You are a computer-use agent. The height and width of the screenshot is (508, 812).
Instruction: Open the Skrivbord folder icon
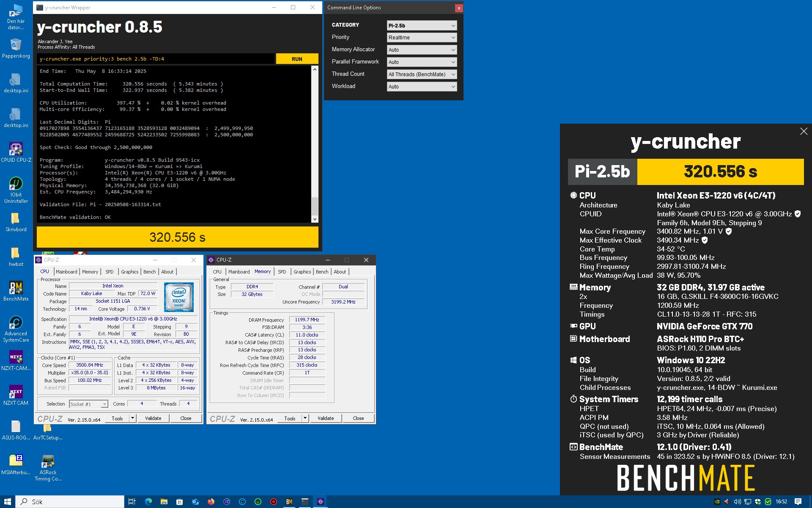click(x=16, y=222)
